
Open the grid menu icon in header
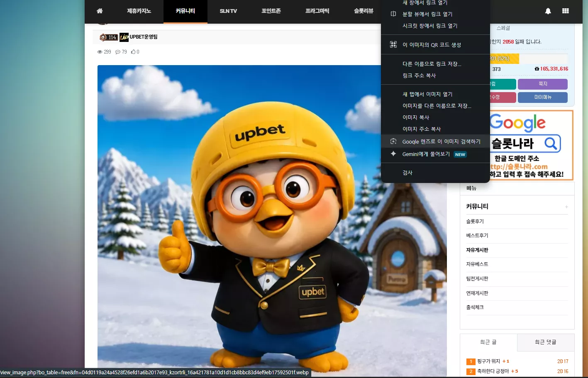tap(566, 11)
